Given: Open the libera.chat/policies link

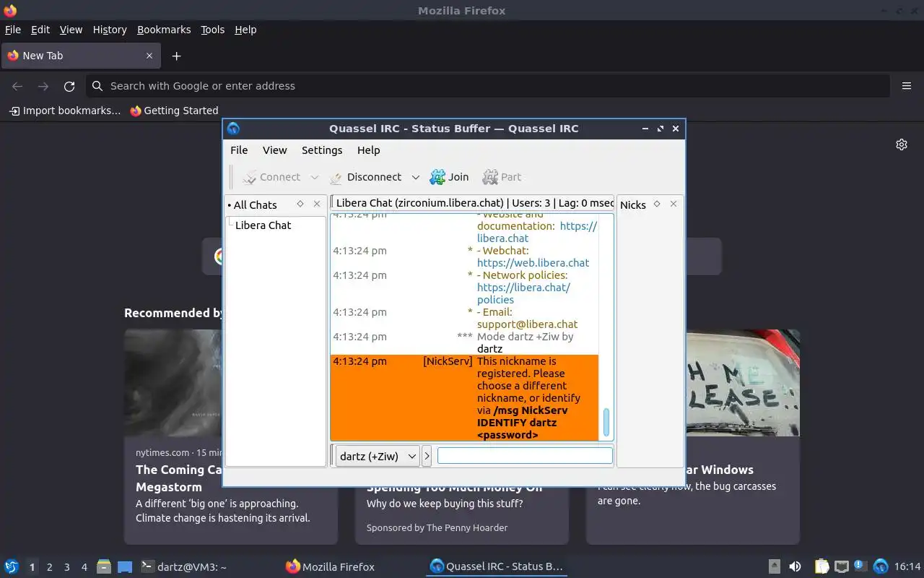Looking at the screenshot, I should [523, 293].
